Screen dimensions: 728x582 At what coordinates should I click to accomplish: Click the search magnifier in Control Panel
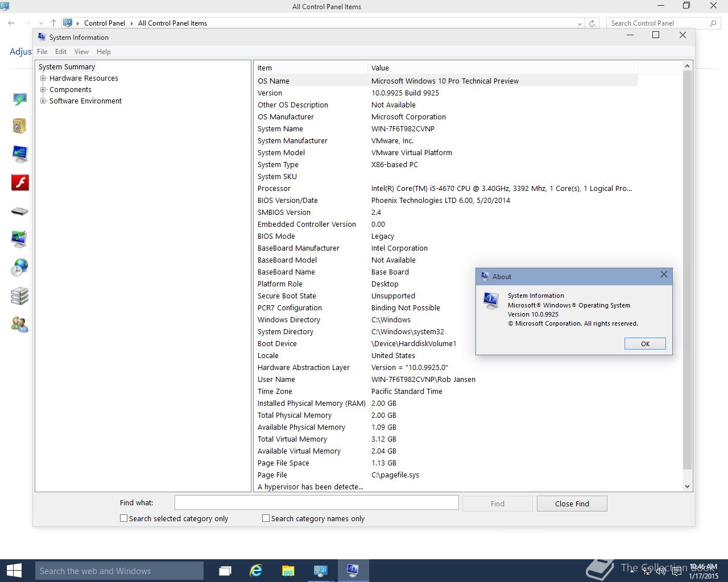click(713, 23)
